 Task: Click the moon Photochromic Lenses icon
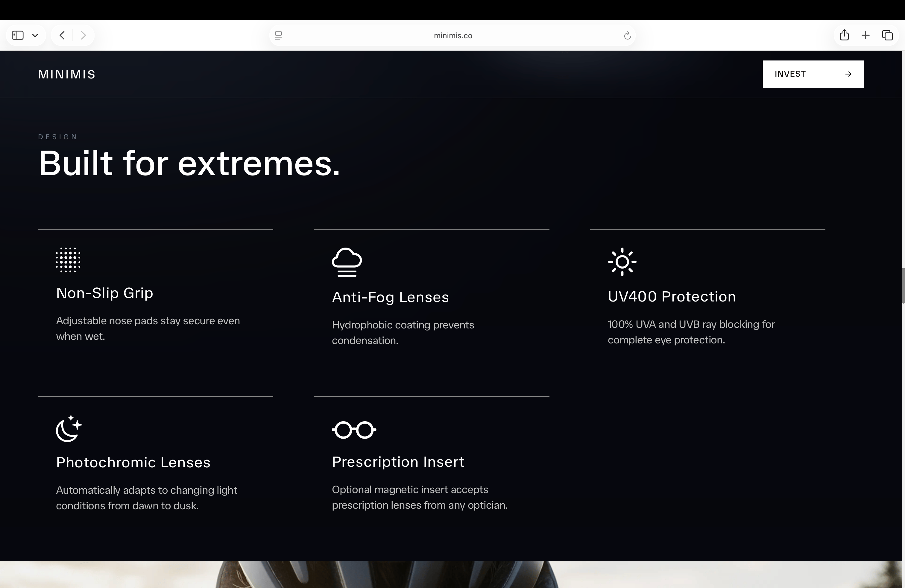(x=69, y=428)
